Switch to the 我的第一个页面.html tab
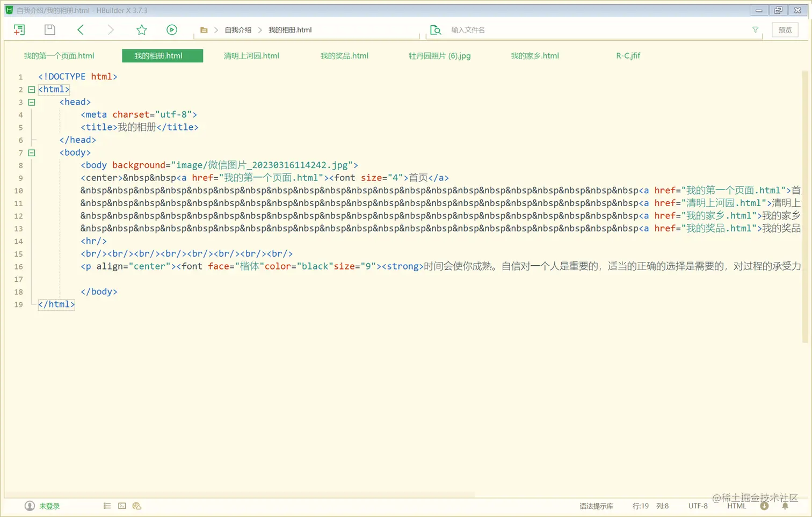Image resolution: width=812 pixels, height=517 pixels. (59, 56)
